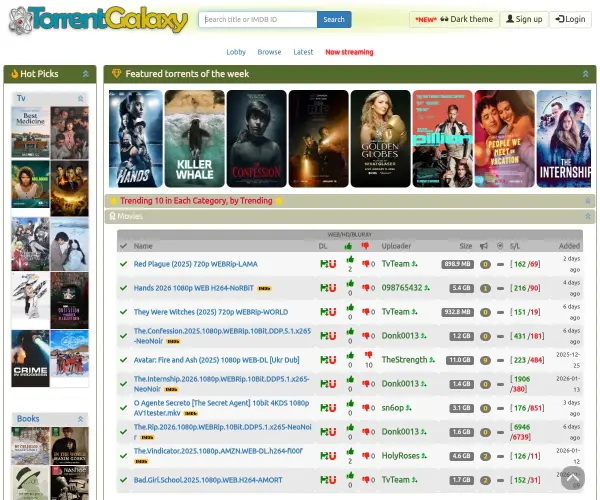
Task: Collapse the Tv section in Hot Picks
Action: pos(80,99)
